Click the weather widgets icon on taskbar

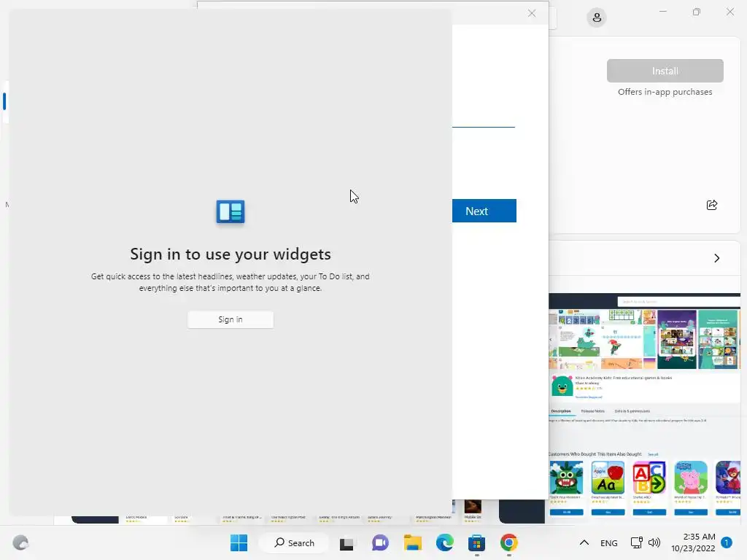click(20, 542)
